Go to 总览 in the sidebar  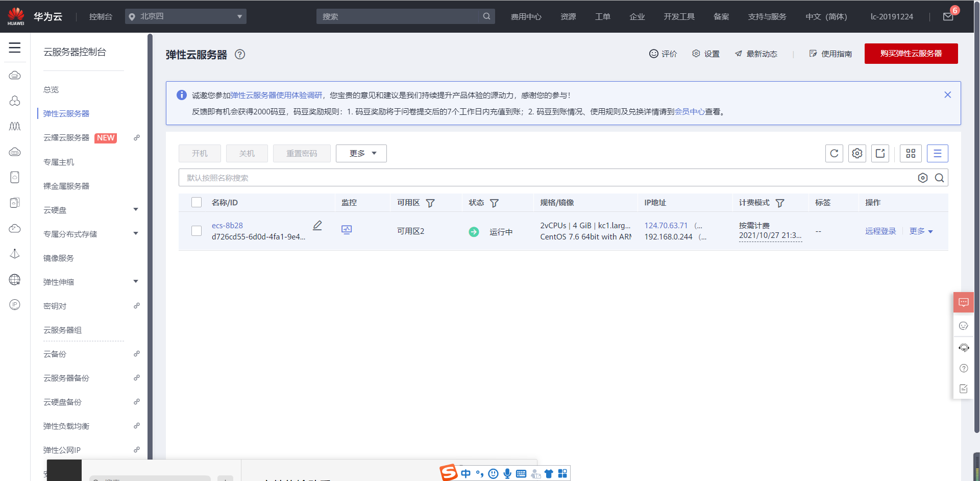coord(51,90)
